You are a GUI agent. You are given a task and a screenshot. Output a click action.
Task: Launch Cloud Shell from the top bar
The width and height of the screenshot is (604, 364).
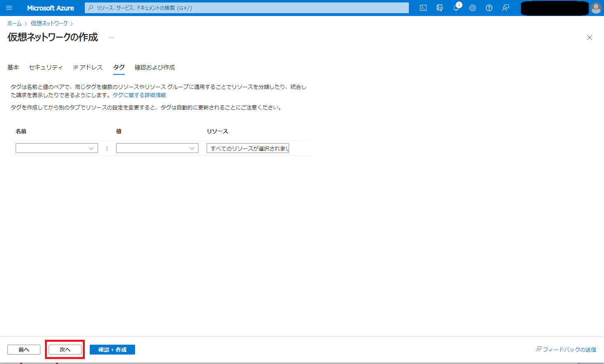423,8
